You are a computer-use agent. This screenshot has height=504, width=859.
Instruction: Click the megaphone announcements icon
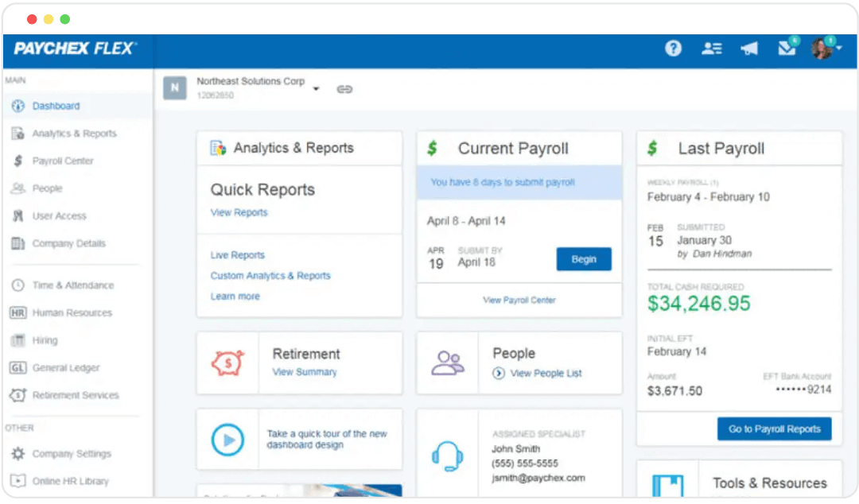click(748, 48)
